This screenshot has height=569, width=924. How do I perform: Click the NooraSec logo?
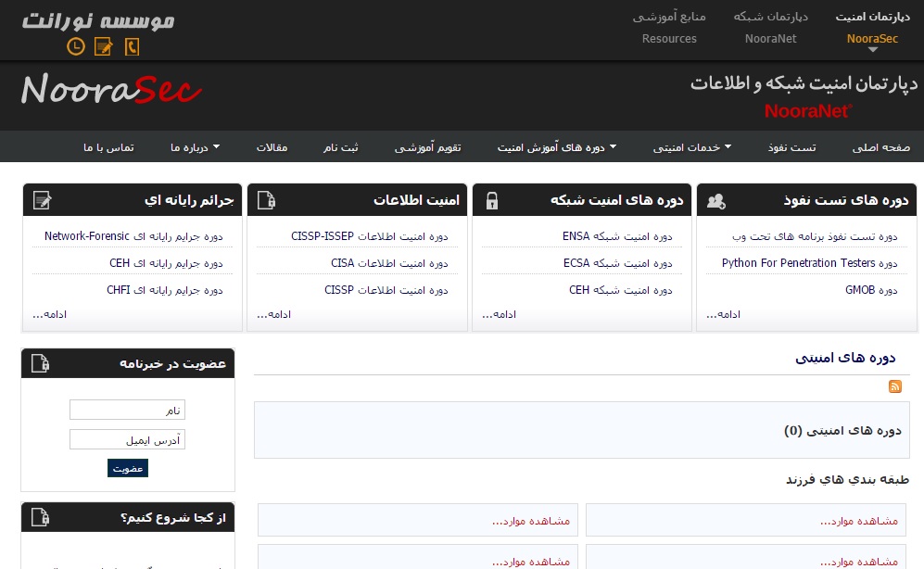click(111, 90)
